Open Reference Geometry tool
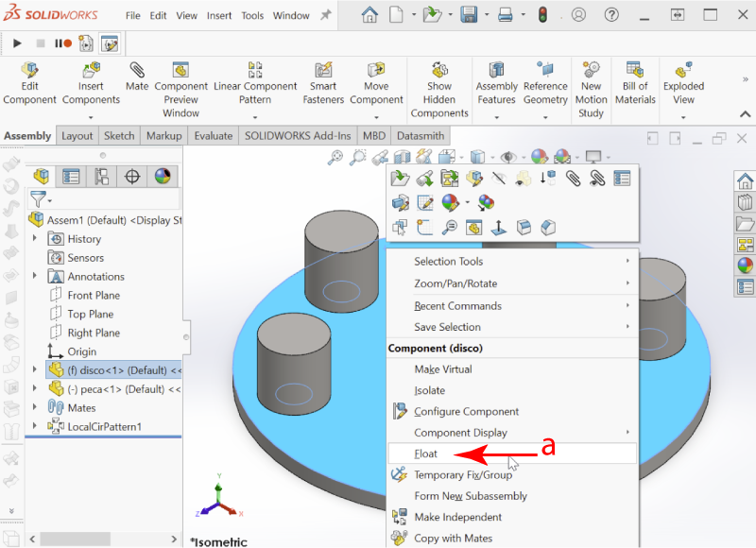756x548 pixels. (x=545, y=83)
